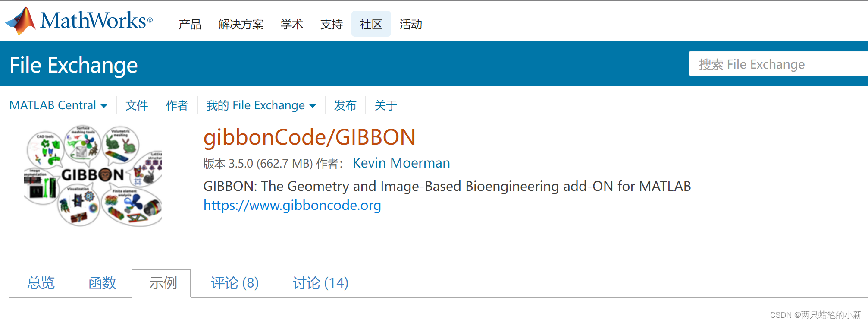Open the 活动 menu

tap(410, 25)
